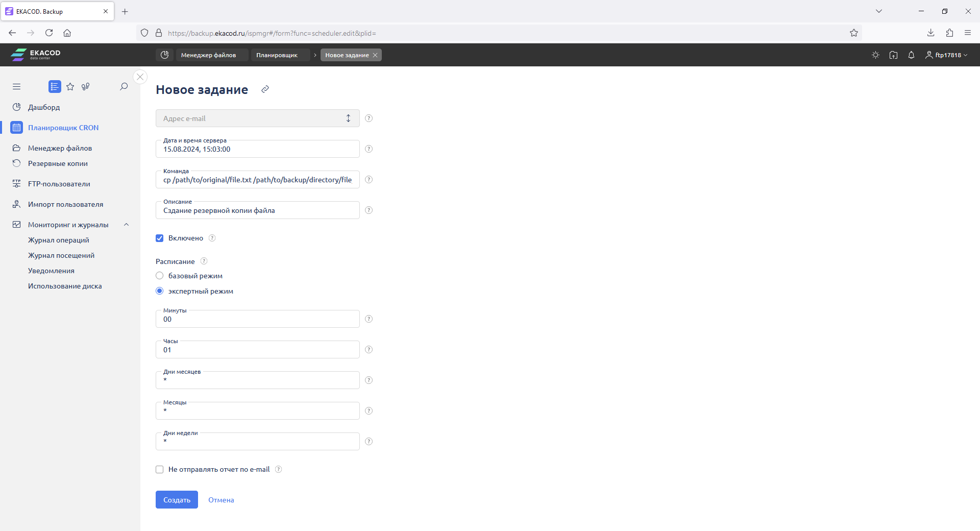
Task: Click the dashboard icon in top tab bar
Action: coord(164,55)
